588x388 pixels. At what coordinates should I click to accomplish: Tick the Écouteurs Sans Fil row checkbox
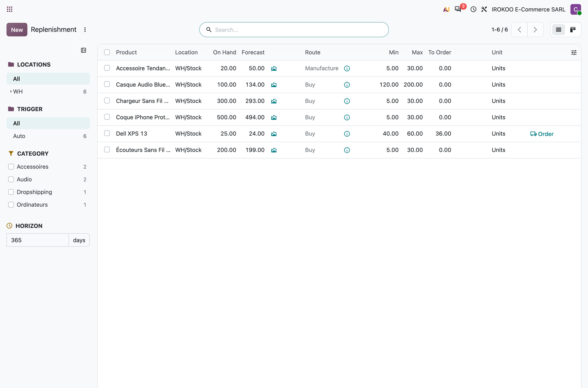pyautogui.click(x=107, y=149)
